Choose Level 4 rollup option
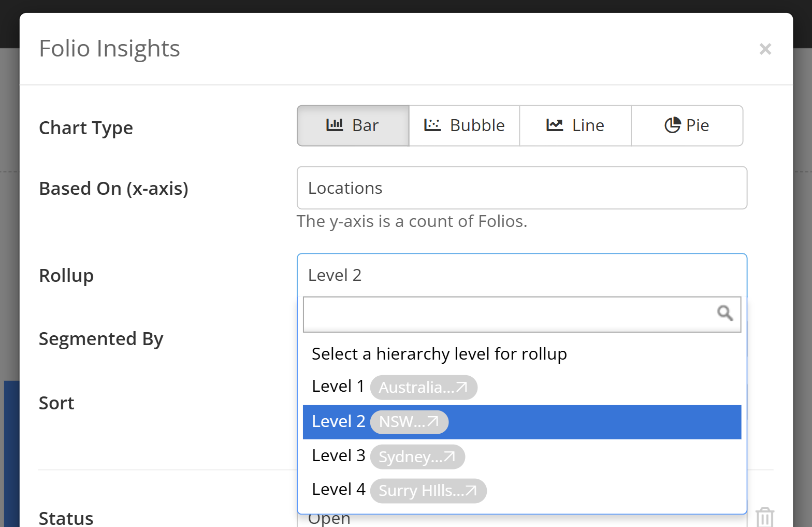The width and height of the screenshot is (812, 527). point(522,490)
